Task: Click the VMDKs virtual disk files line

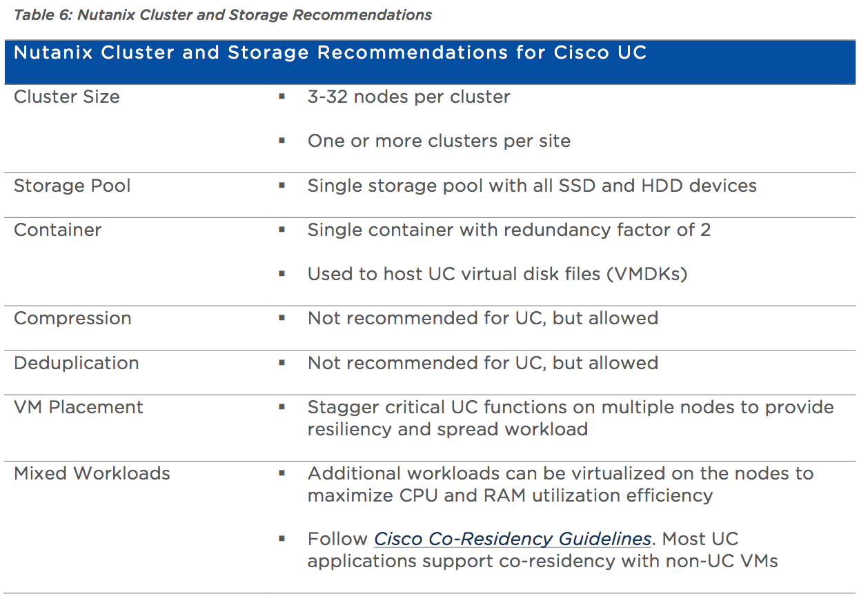Action: point(497,274)
